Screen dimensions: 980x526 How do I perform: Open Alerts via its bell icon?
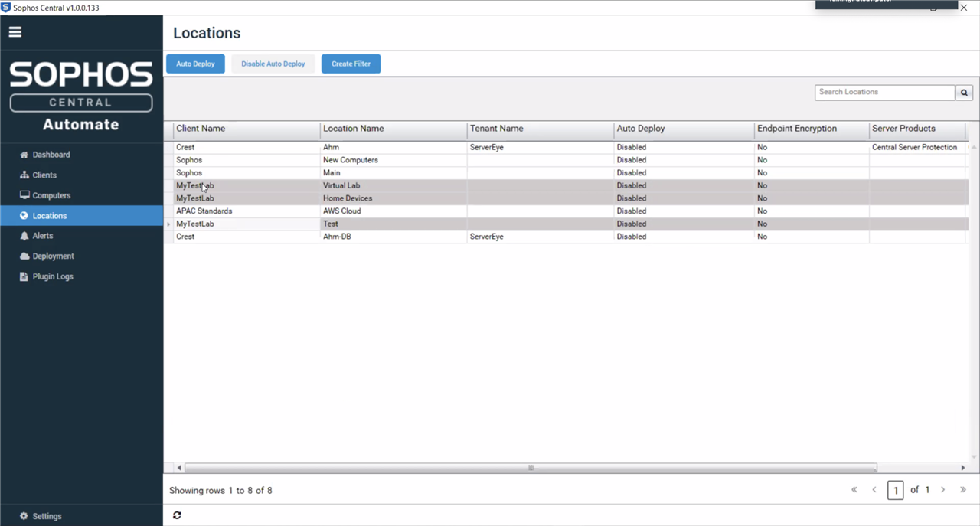[x=24, y=236]
